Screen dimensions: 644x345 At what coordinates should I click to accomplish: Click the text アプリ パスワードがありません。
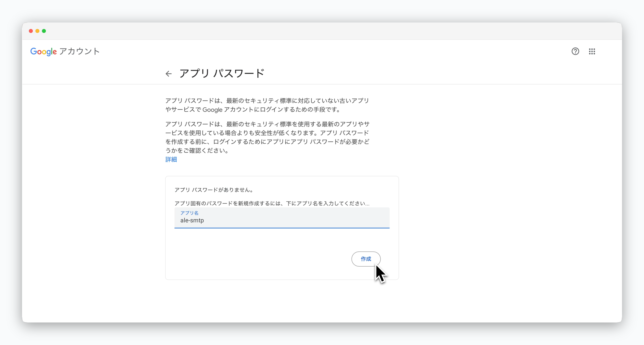pyautogui.click(x=214, y=190)
